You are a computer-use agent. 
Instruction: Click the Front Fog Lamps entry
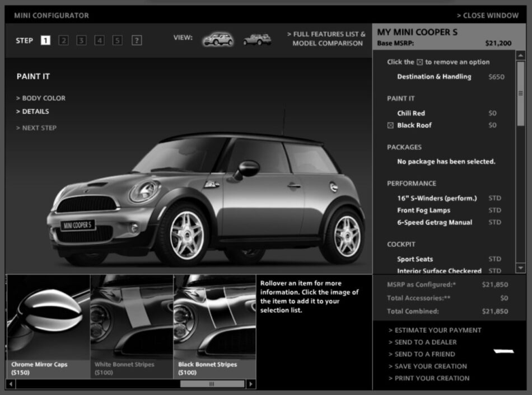click(x=424, y=210)
